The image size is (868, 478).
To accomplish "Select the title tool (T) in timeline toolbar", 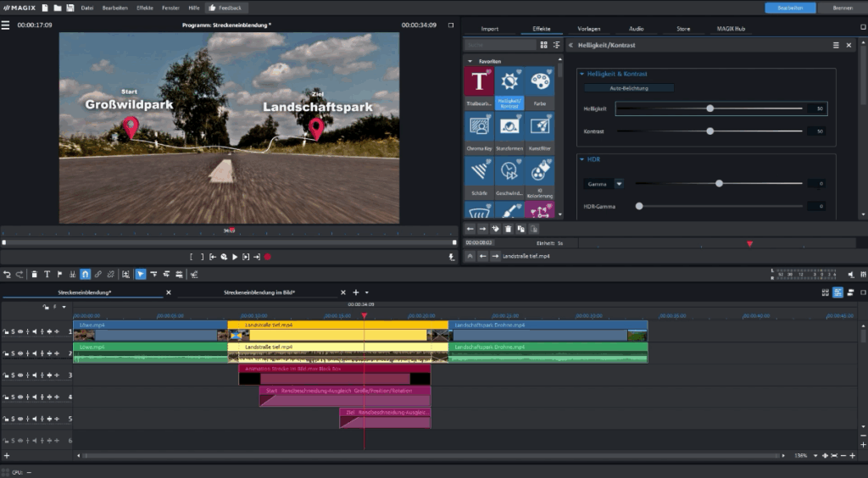I will tap(47, 274).
